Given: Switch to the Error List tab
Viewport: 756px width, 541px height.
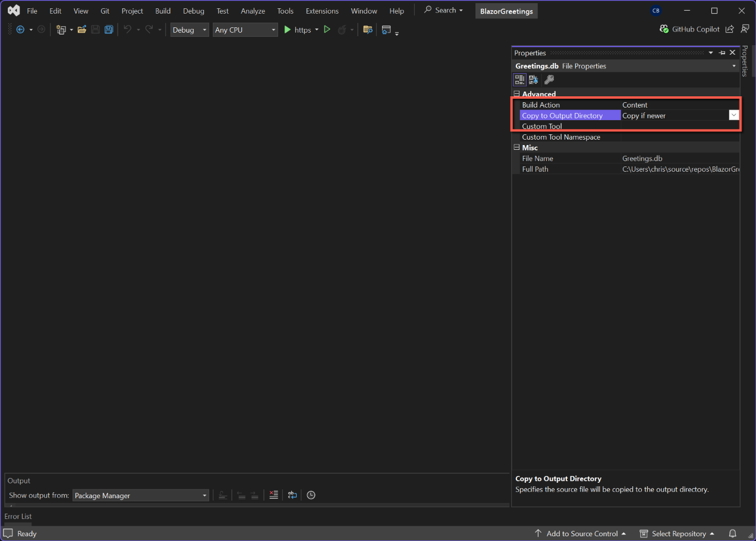Looking at the screenshot, I should pyautogui.click(x=18, y=517).
